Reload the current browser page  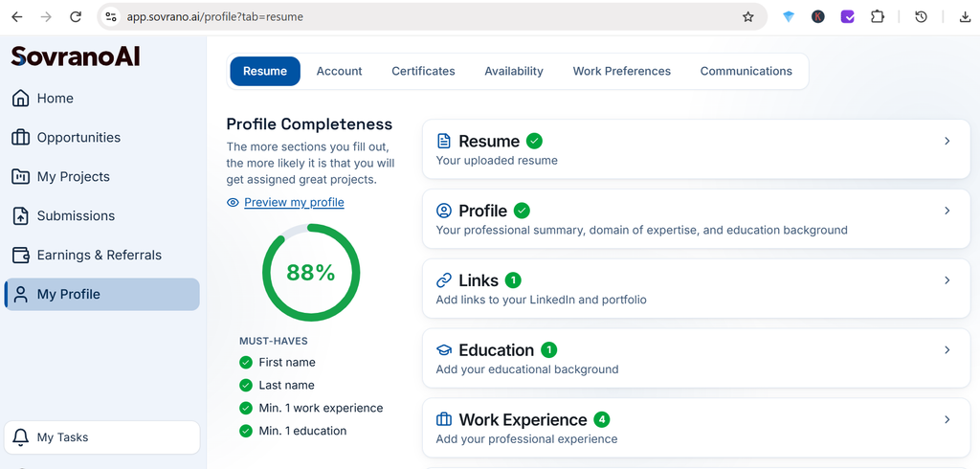point(76,17)
